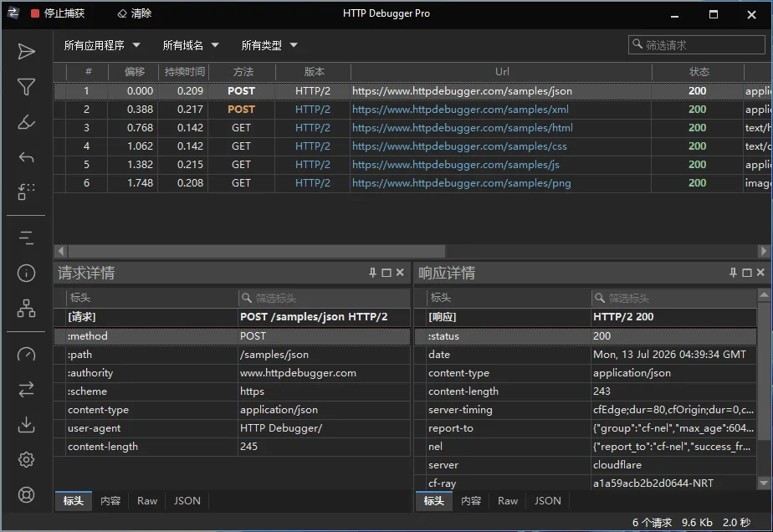Open the send request paper-plane icon
This screenshot has width=773, height=532.
point(26,52)
